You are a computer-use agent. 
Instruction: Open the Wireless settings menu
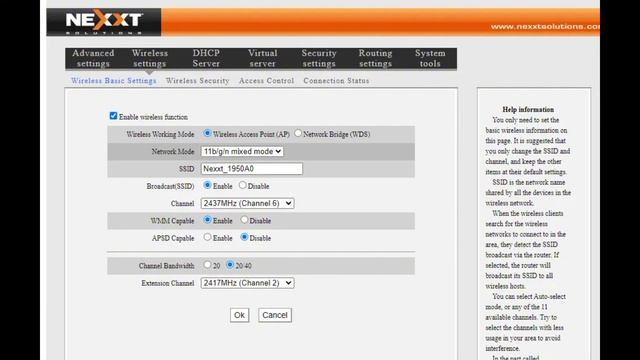(x=150, y=58)
